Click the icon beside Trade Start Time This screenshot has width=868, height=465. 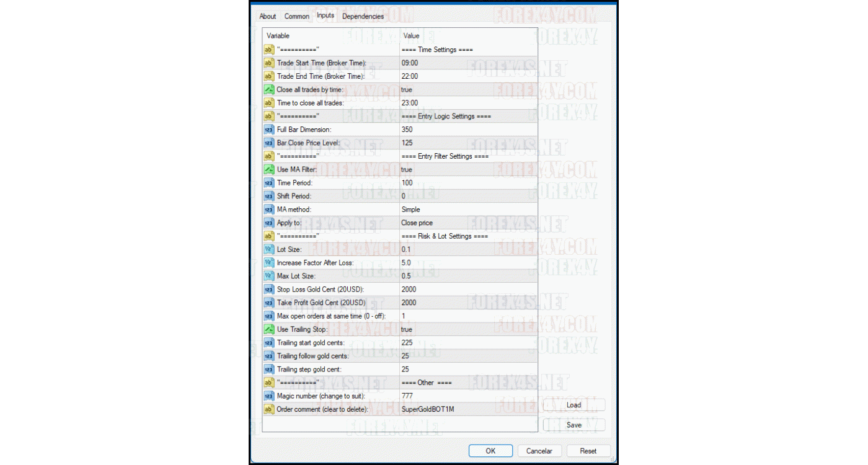[268, 63]
